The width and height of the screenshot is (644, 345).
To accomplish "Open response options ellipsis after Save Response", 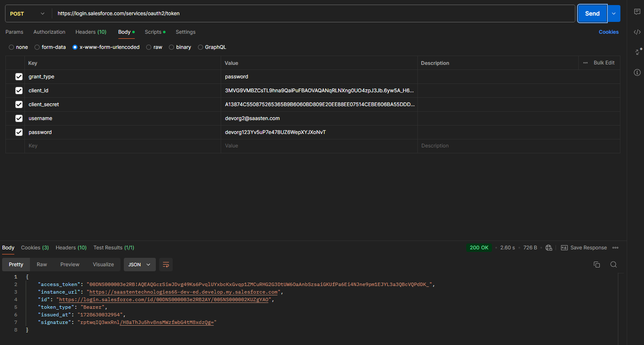I will tap(615, 248).
